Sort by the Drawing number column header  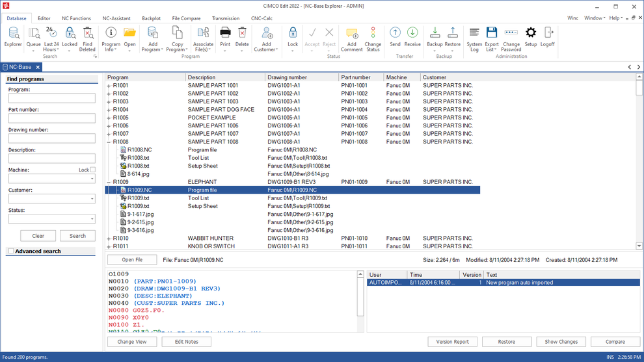[x=301, y=77]
